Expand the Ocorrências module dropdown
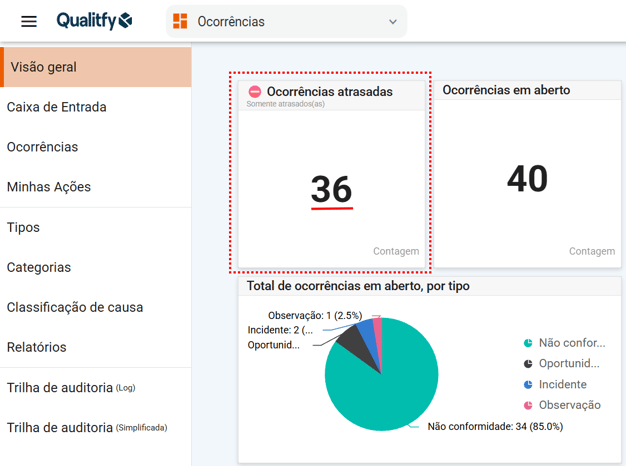 click(286, 21)
